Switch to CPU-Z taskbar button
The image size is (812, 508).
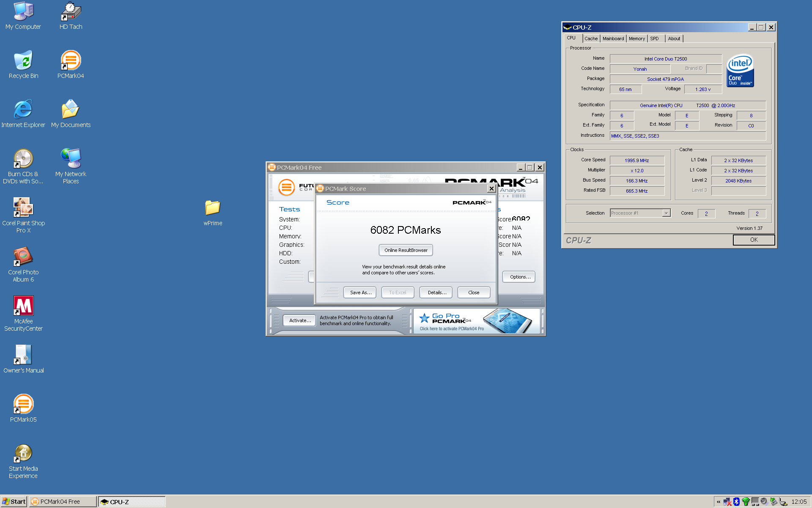(132, 502)
